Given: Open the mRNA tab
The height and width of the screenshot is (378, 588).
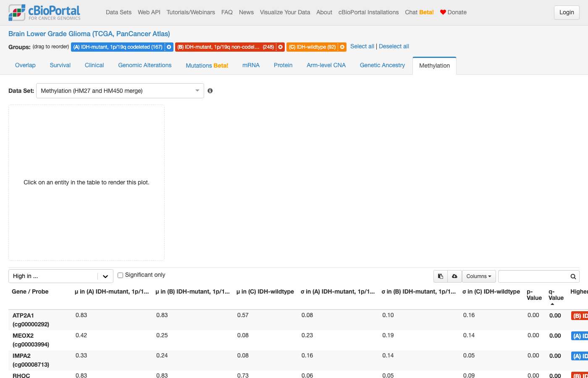Looking at the screenshot, I should tap(251, 65).
